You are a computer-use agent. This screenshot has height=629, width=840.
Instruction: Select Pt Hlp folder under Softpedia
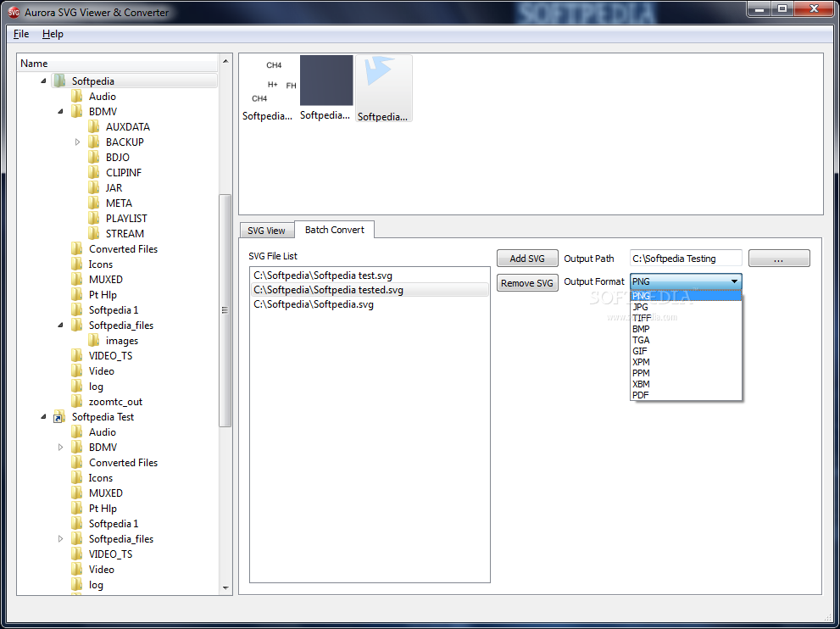(103, 295)
